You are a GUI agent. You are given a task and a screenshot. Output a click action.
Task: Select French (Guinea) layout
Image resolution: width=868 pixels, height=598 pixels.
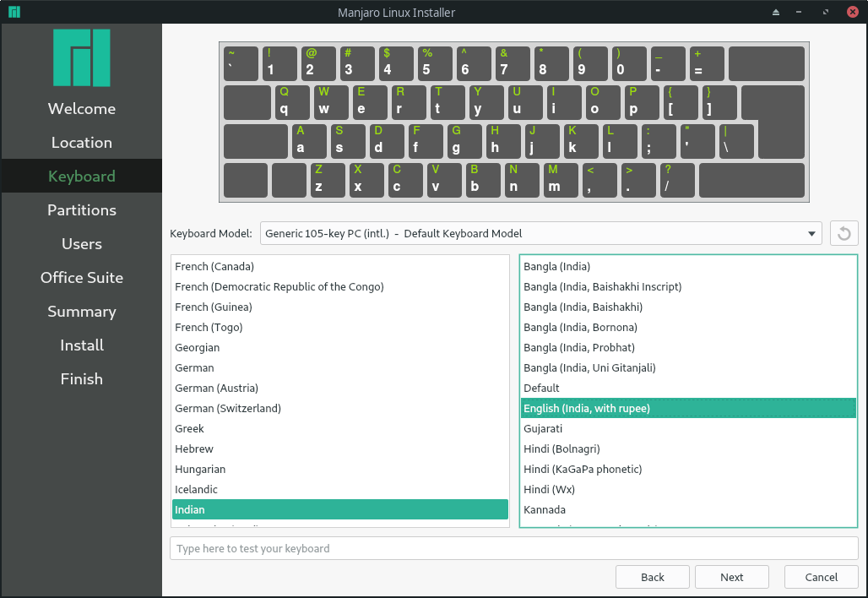[x=340, y=307]
